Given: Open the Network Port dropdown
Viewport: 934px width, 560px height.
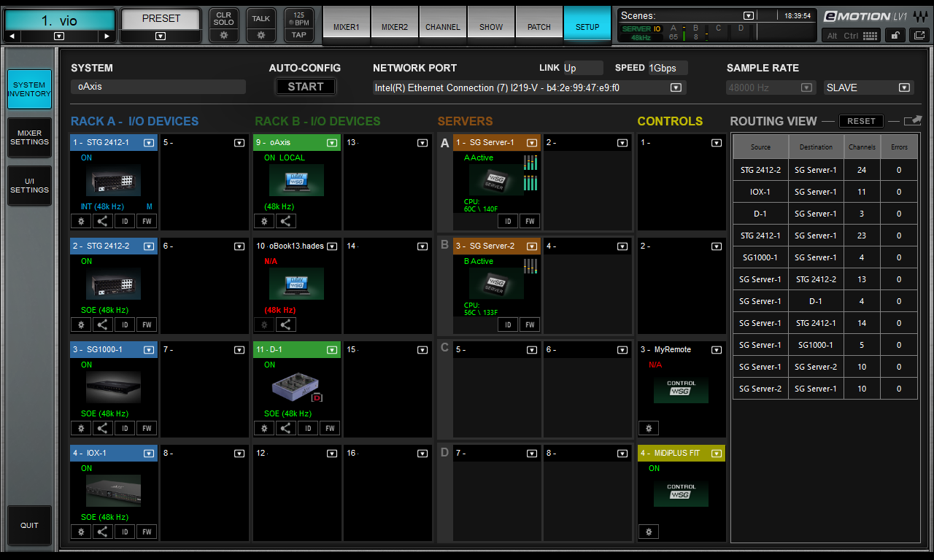Looking at the screenshot, I should [676, 87].
